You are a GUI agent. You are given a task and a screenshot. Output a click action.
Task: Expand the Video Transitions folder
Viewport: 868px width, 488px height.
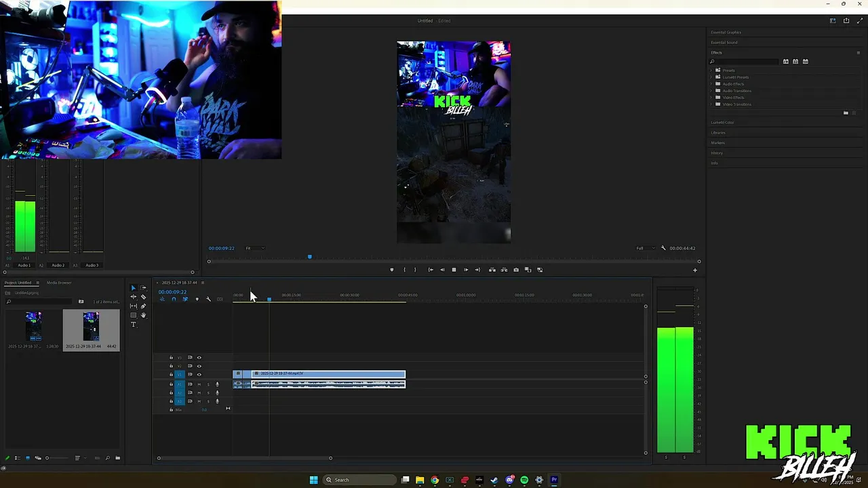[x=711, y=104]
